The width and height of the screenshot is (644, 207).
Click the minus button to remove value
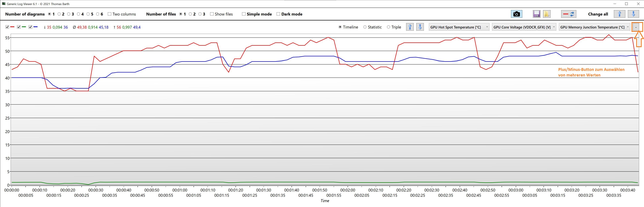tap(636, 27)
